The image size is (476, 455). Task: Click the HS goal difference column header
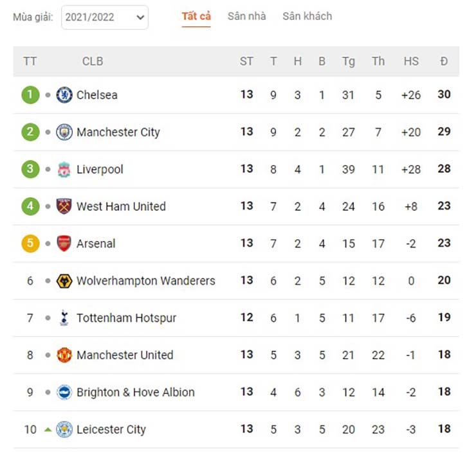click(411, 62)
